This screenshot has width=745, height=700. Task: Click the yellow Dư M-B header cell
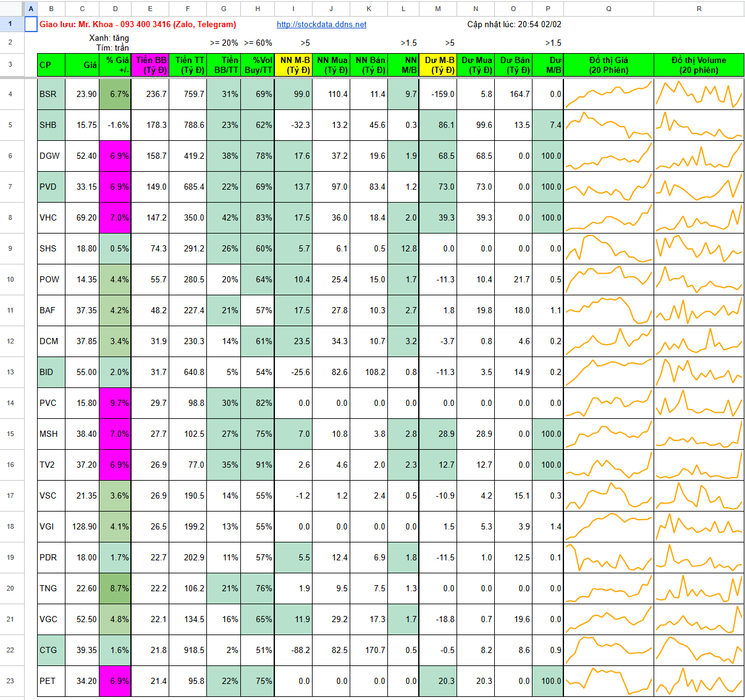click(438, 65)
